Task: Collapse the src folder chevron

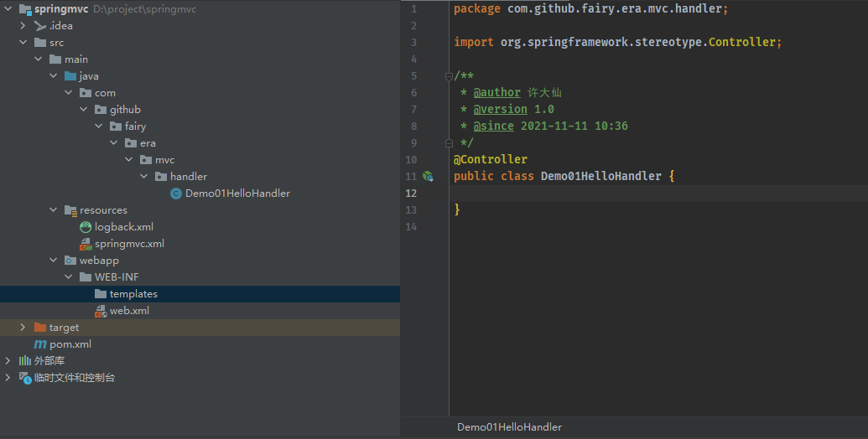Action: tap(23, 42)
